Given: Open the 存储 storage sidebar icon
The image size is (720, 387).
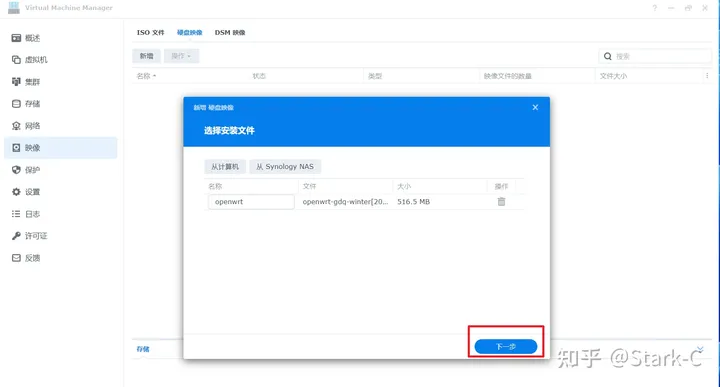Looking at the screenshot, I should (16, 104).
